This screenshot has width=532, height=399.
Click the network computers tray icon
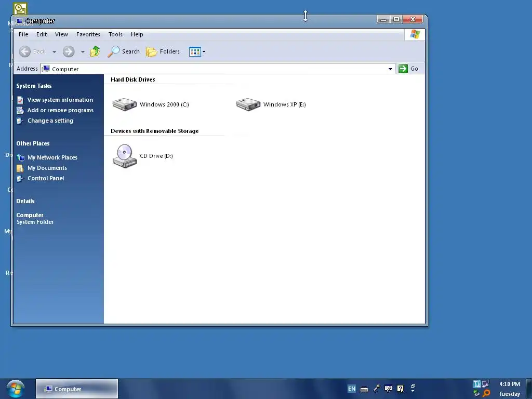[486, 384]
